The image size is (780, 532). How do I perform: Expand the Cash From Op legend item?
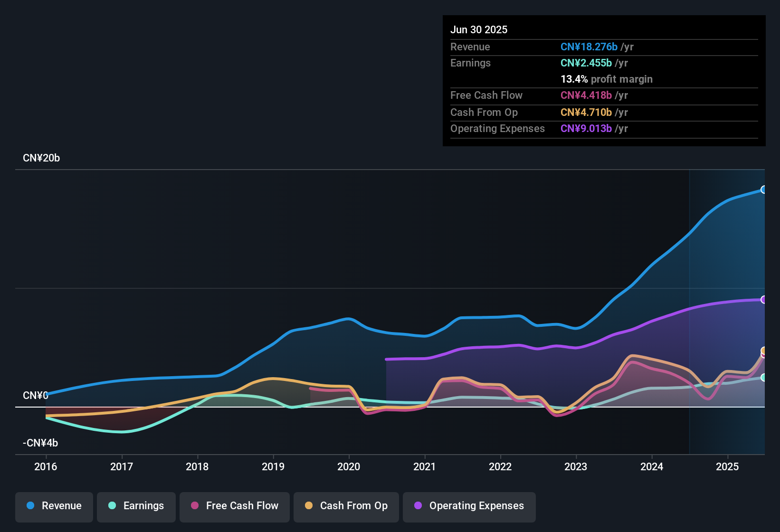coord(346,506)
